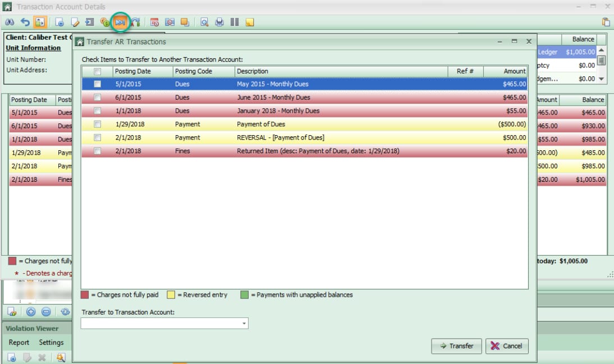Click the Transfer button

[457, 346]
